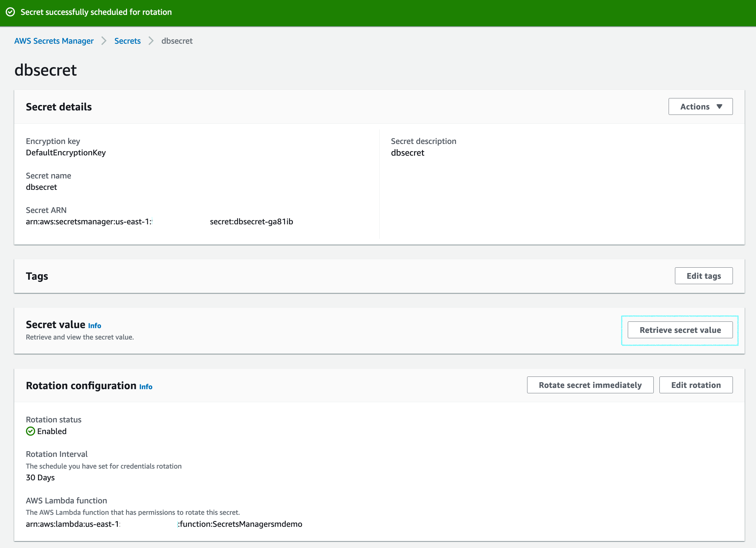Click 'Secret successfully scheduled for rotation' message
Screen dimensions: 756x548
coord(96,12)
